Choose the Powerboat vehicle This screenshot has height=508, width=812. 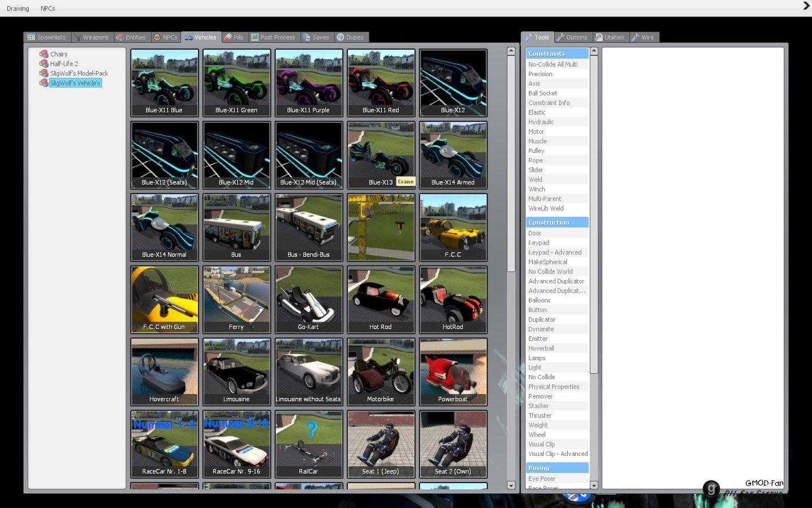coord(453,372)
